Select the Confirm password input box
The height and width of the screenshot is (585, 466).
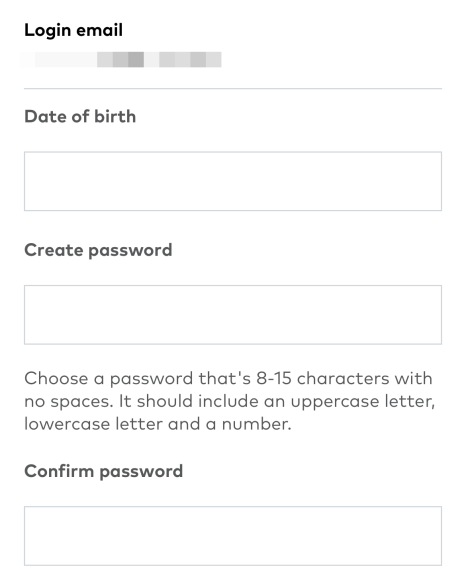(233, 536)
